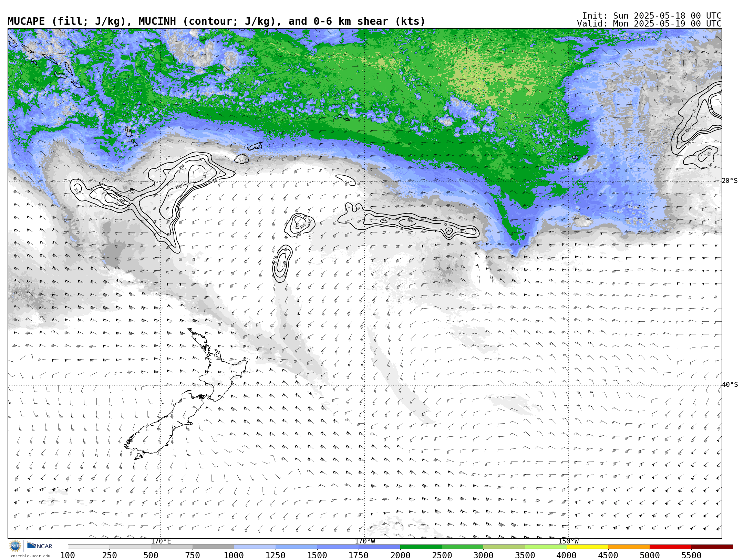Click the colorbar tick label 4000
Image resolution: width=744 pixels, height=560 pixels.
[567, 556]
